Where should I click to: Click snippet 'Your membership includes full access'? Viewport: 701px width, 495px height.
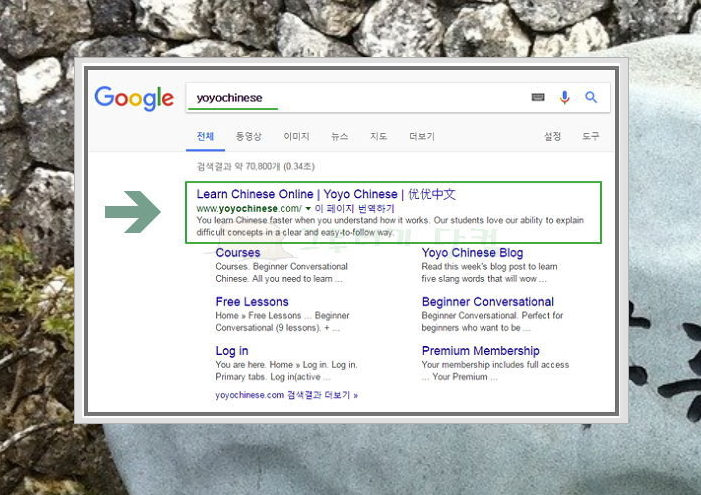(x=495, y=365)
